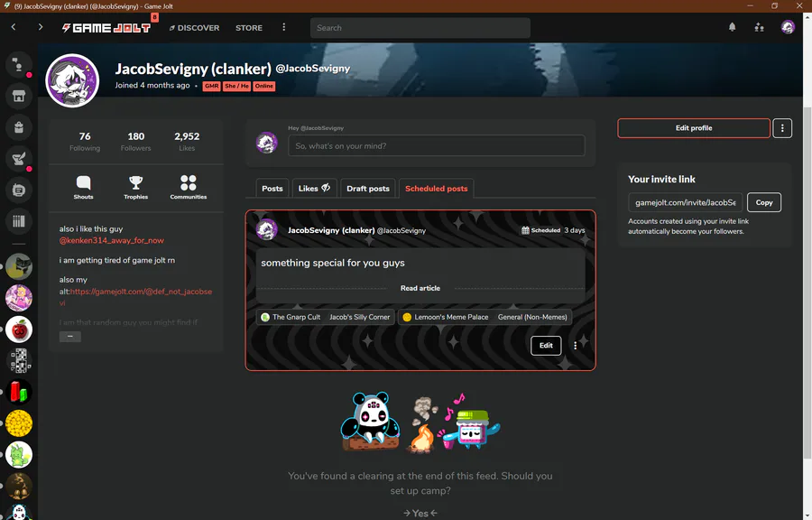The width and height of the screenshot is (812, 520).
Task: Focus the Search field
Action: pos(420,28)
